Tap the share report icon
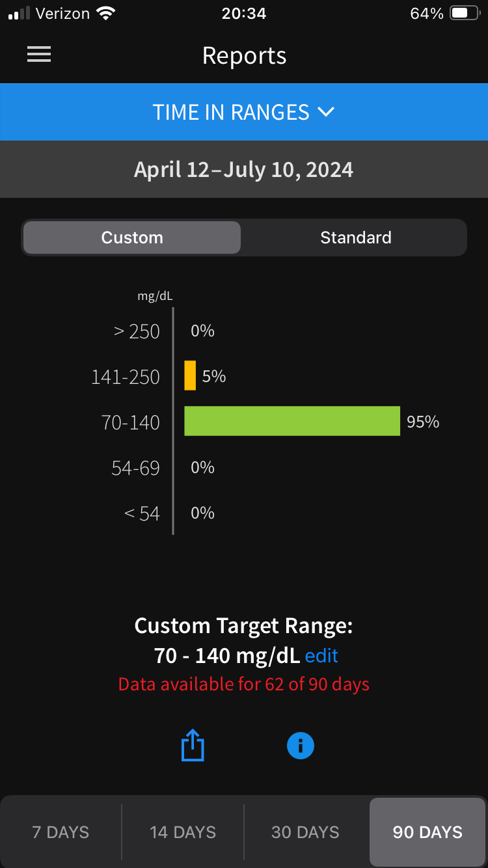 click(x=193, y=745)
